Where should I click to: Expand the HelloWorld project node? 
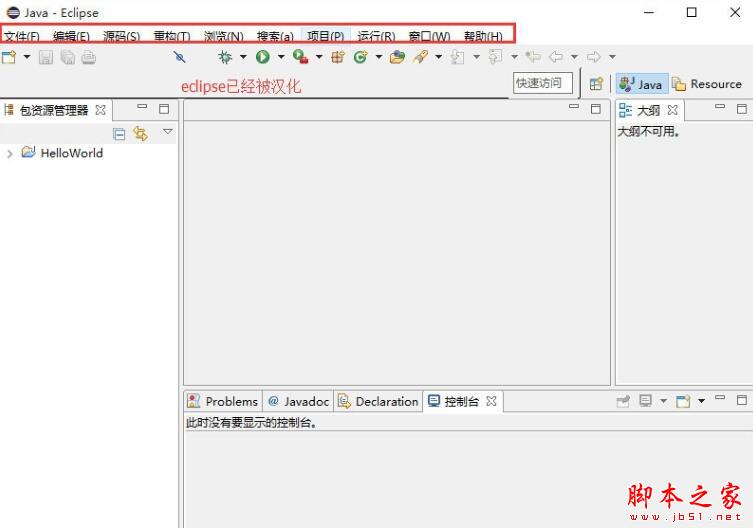click(x=10, y=154)
